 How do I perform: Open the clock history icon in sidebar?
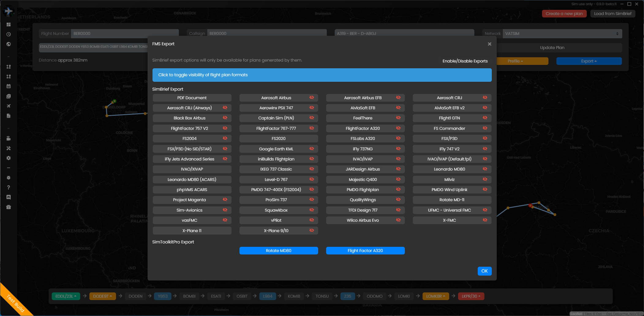pos(9,34)
